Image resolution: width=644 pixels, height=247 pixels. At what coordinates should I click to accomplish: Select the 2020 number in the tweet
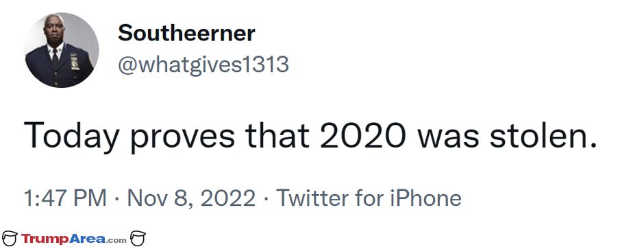click(362, 134)
